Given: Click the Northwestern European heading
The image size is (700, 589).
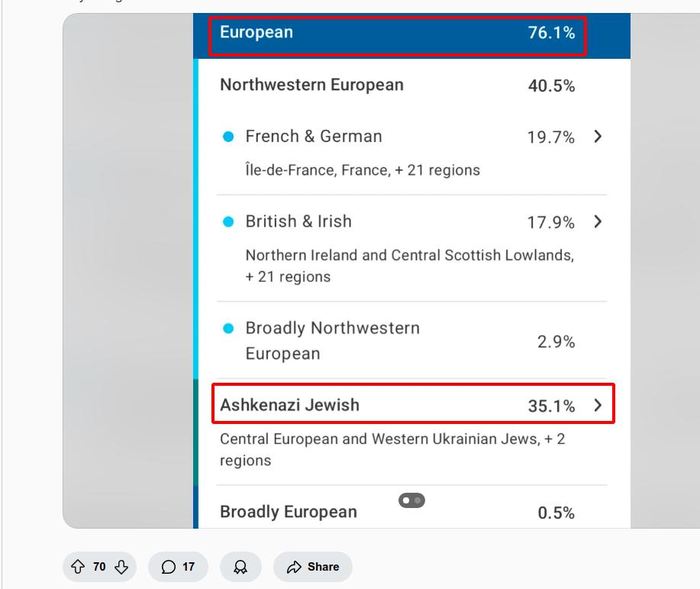Looking at the screenshot, I should click(311, 85).
